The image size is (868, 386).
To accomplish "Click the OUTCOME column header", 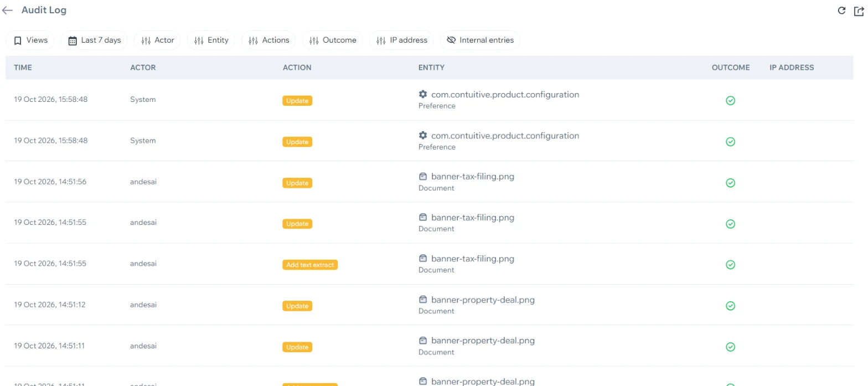I will tap(731, 68).
